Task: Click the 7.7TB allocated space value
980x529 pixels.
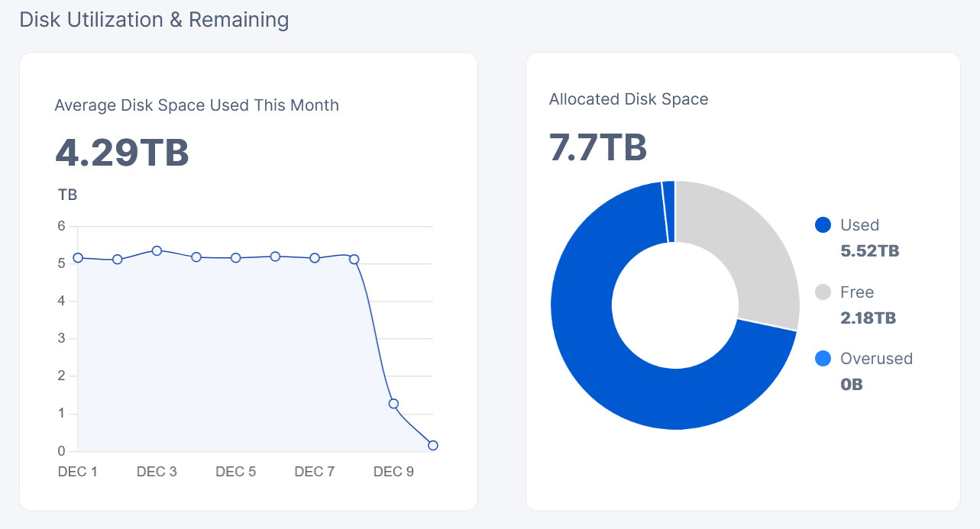Action: tap(598, 148)
